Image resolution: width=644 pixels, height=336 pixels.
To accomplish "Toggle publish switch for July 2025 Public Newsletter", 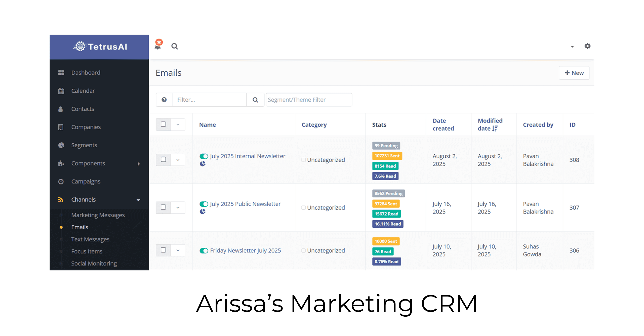I will pyautogui.click(x=204, y=204).
